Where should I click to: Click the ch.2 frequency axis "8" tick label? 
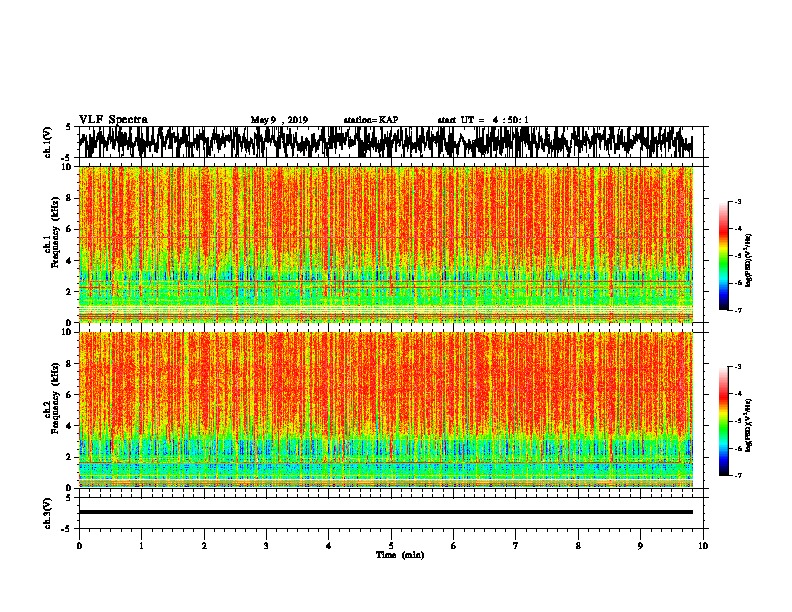[70, 364]
